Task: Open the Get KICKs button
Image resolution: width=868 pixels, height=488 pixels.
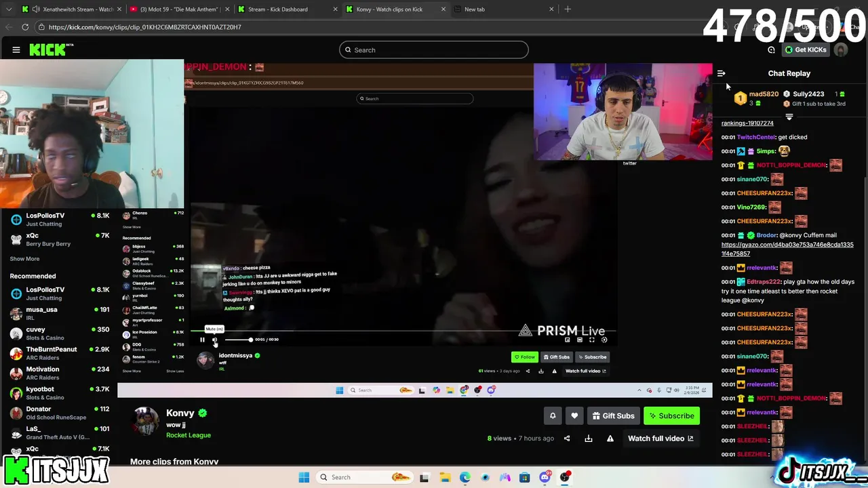Action: [806, 49]
